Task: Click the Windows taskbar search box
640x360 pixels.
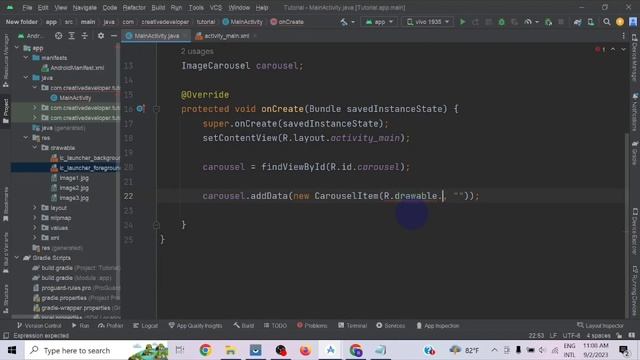Action: tap(96, 350)
